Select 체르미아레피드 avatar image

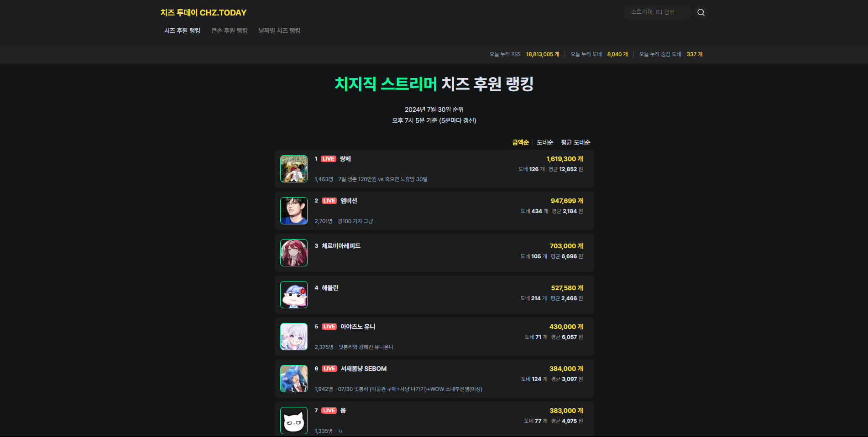pos(294,253)
